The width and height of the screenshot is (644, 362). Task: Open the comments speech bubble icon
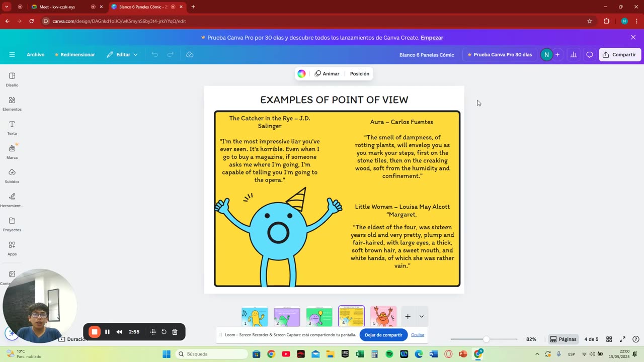click(x=589, y=55)
